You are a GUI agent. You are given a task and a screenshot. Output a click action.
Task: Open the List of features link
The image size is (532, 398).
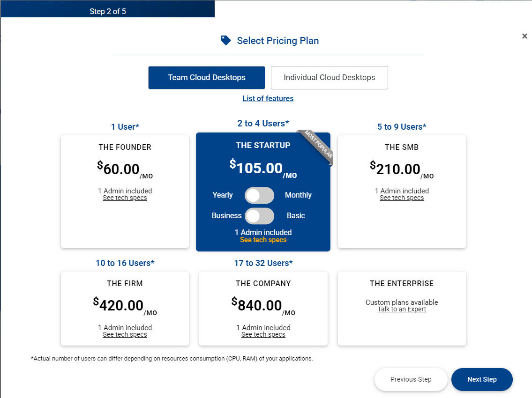pyautogui.click(x=268, y=98)
